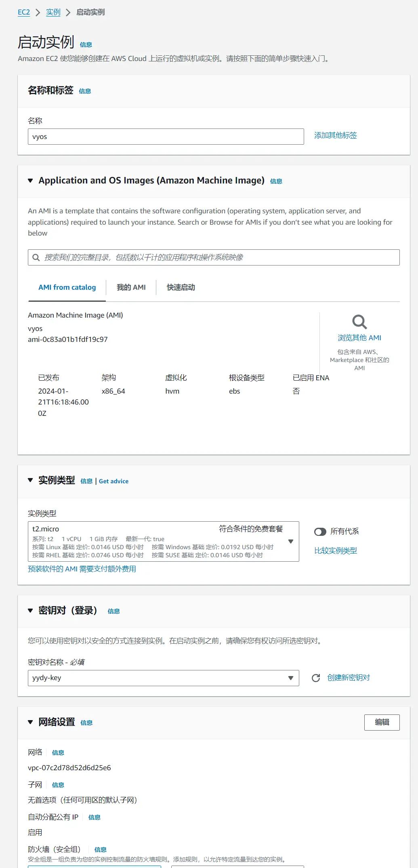Click the ebs root device type value
This screenshot has width=418, height=868.
click(235, 391)
